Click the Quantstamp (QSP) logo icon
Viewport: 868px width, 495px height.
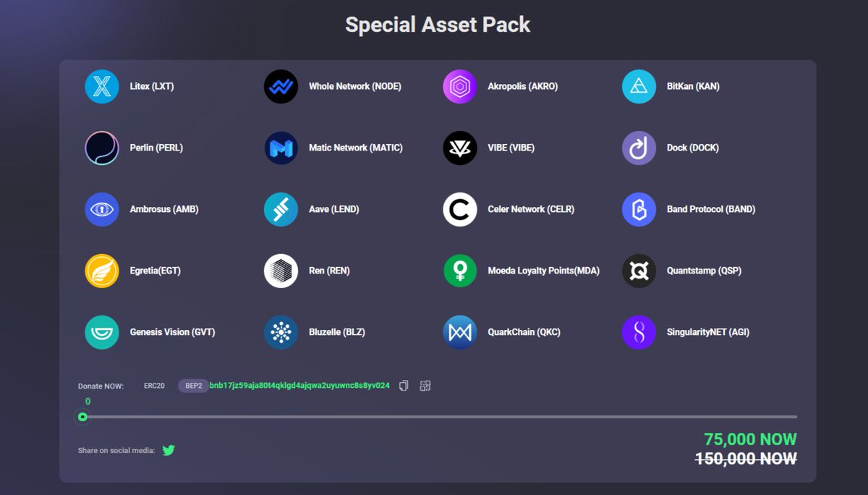[x=639, y=271]
